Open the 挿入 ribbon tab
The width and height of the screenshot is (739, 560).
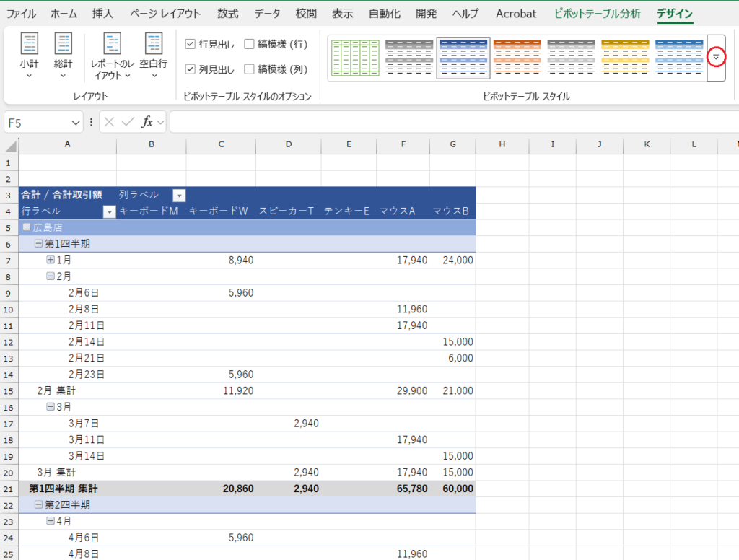tap(102, 14)
